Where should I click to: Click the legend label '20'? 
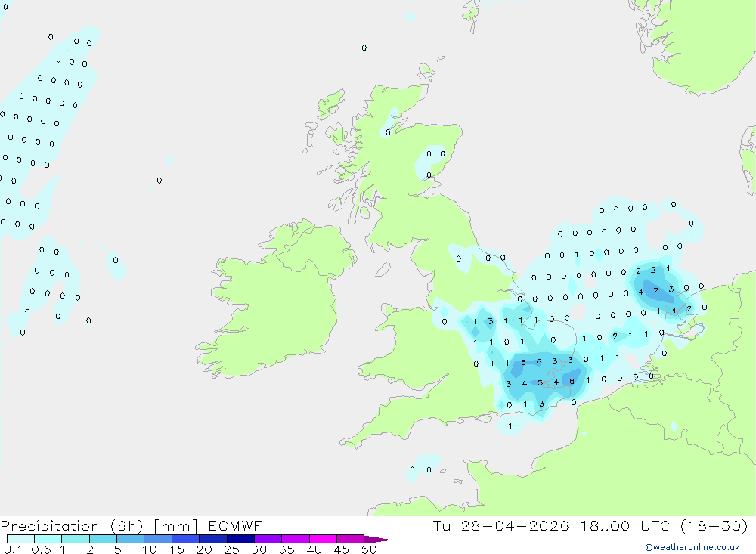[204, 549]
